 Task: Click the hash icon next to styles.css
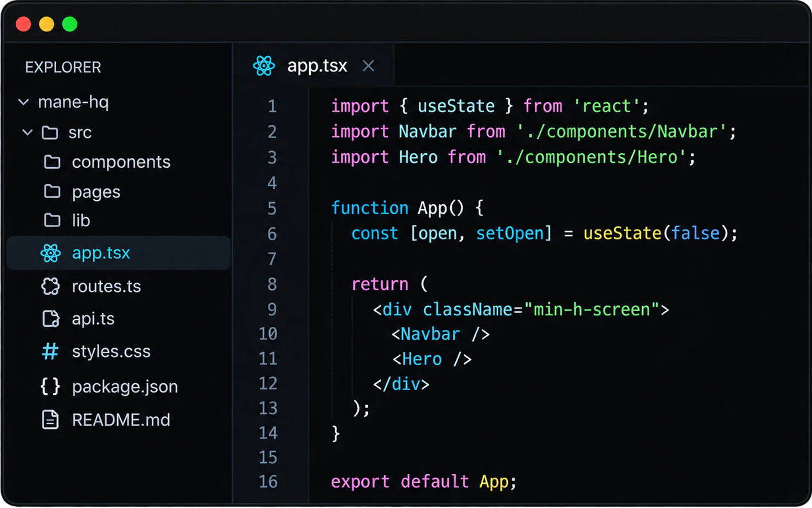click(x=50, y=351)
